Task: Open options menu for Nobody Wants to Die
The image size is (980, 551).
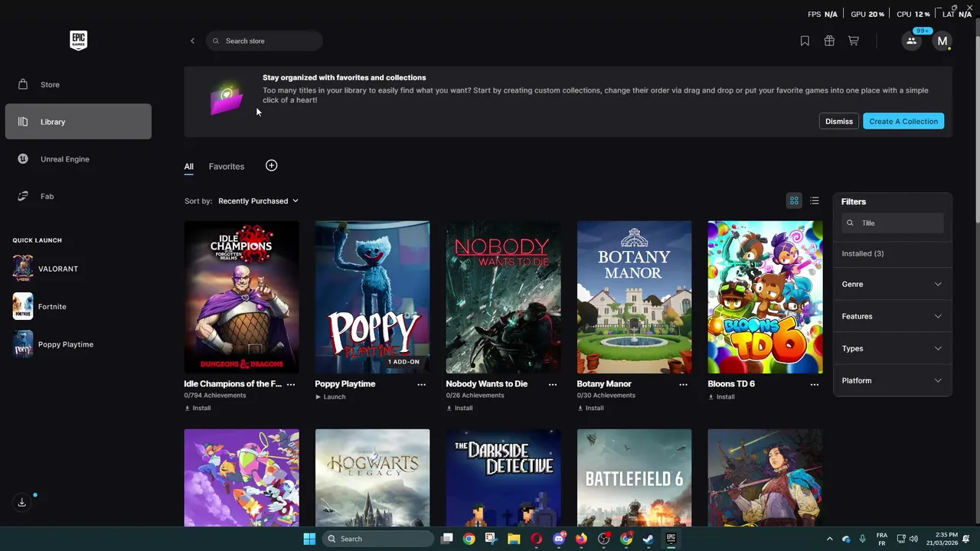Action: (x=553, y=384)
